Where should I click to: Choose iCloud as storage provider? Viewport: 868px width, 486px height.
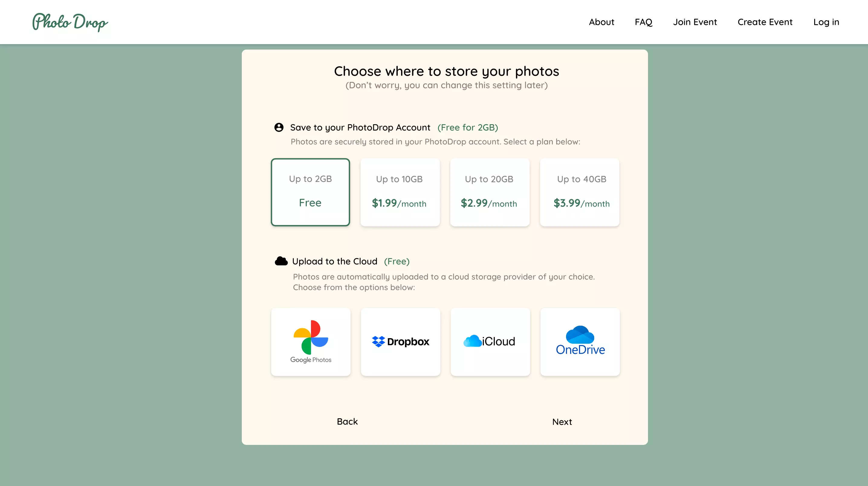point(490,342)
